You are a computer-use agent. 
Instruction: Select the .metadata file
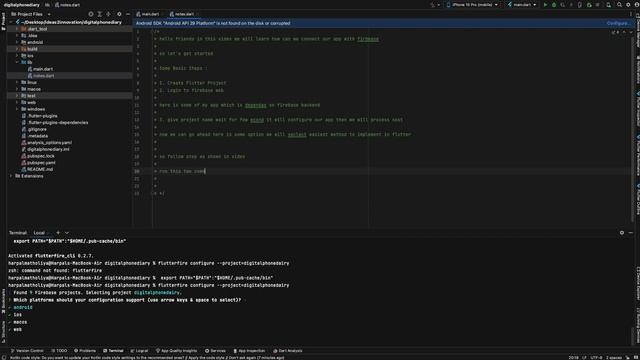click(x=38, y=136)
